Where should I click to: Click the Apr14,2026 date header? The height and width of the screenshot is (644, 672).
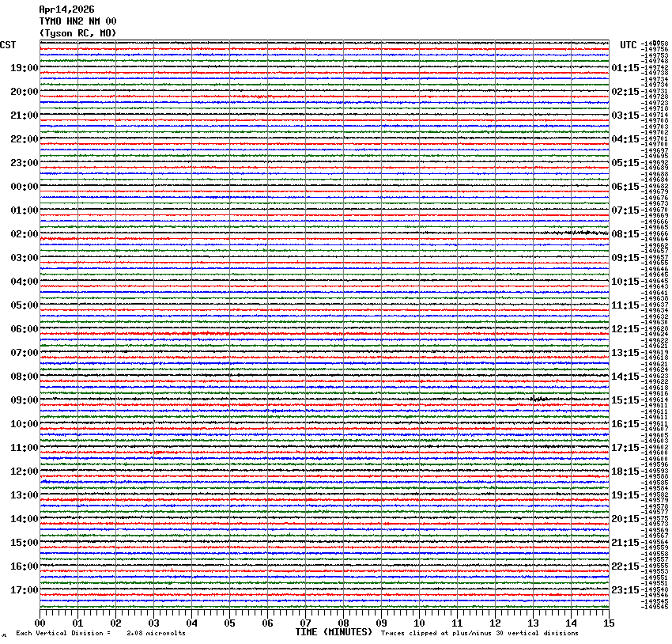click(66, 9)
